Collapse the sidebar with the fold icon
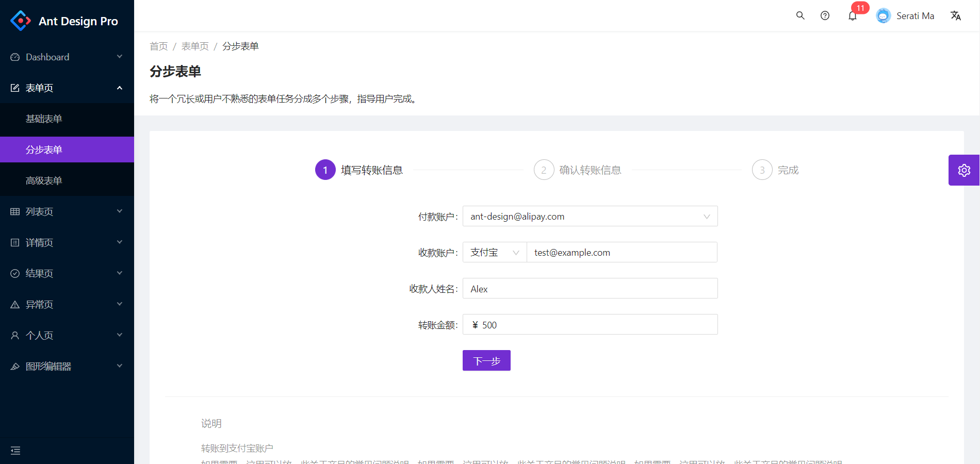980x464 pixels. (x=15, y=451)
